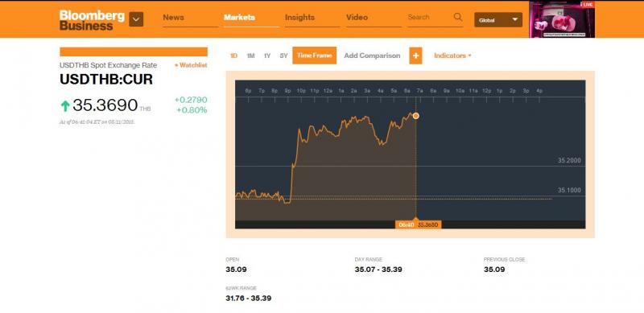This screenshot has width=644, height=313.
Task: Click the search magnifier icon
Action: [458, 17]
